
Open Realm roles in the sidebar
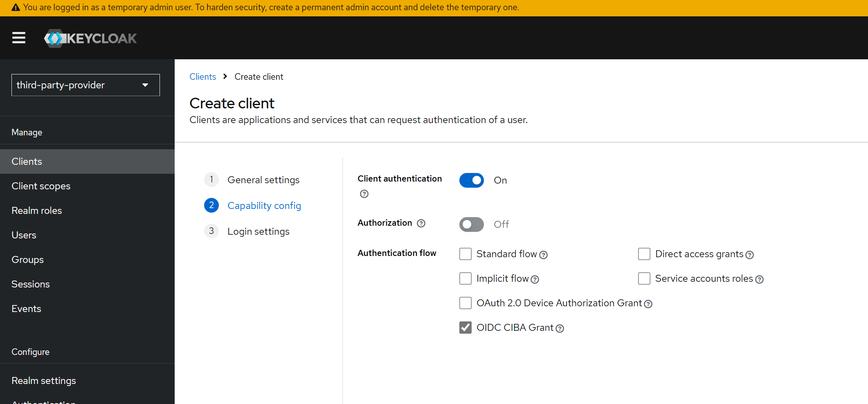(x=87, y=211)
